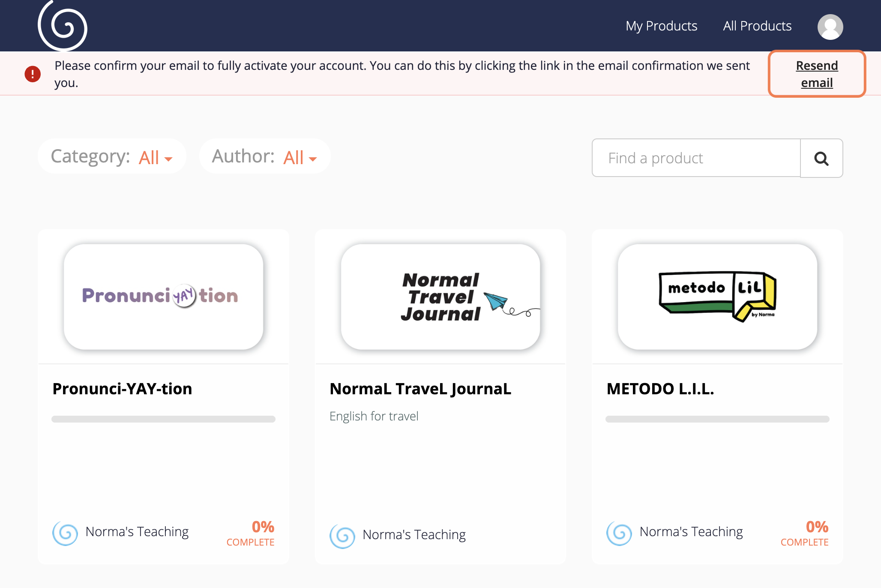Screen dimensions: 881x588
Task: Open the user profile avatar menu
Action: click(830, 27)
